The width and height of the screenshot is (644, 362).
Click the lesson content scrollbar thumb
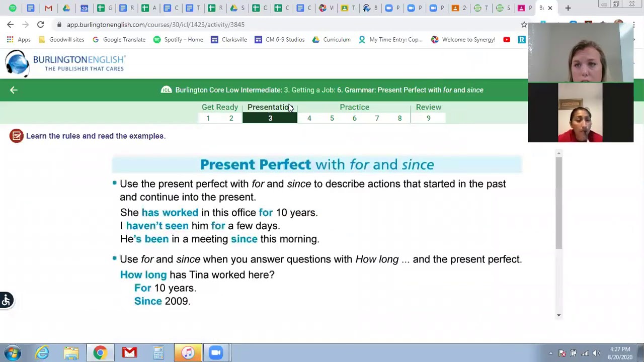[x=558, y=202]
